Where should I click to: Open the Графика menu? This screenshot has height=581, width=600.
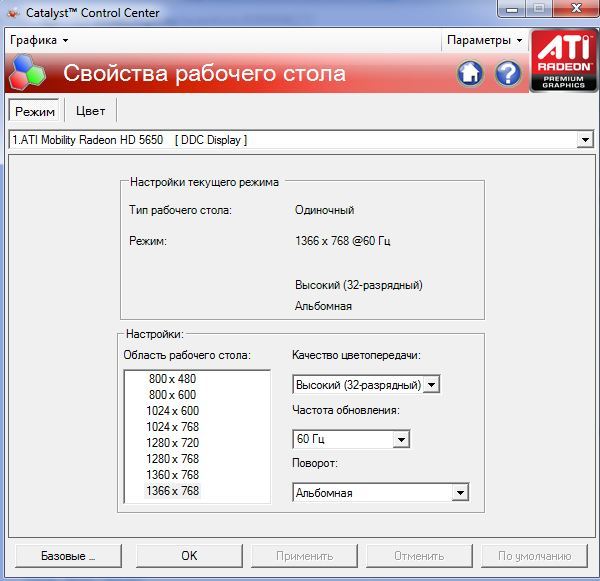[39, 40]
